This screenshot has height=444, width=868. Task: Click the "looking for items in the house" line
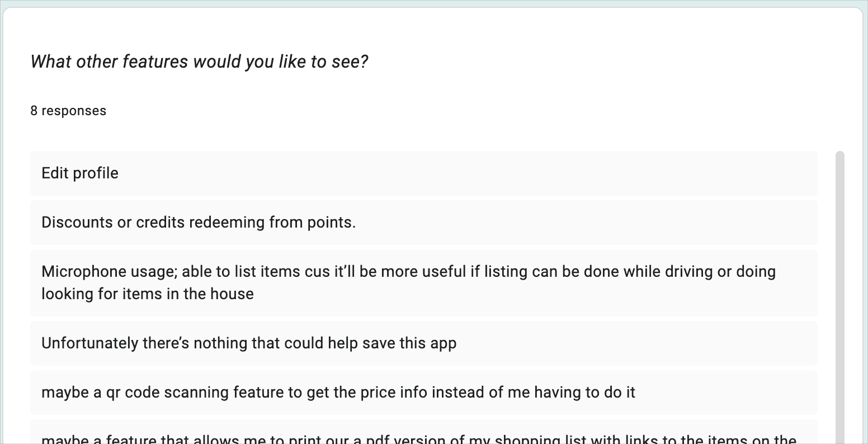[x=148, y=294]
